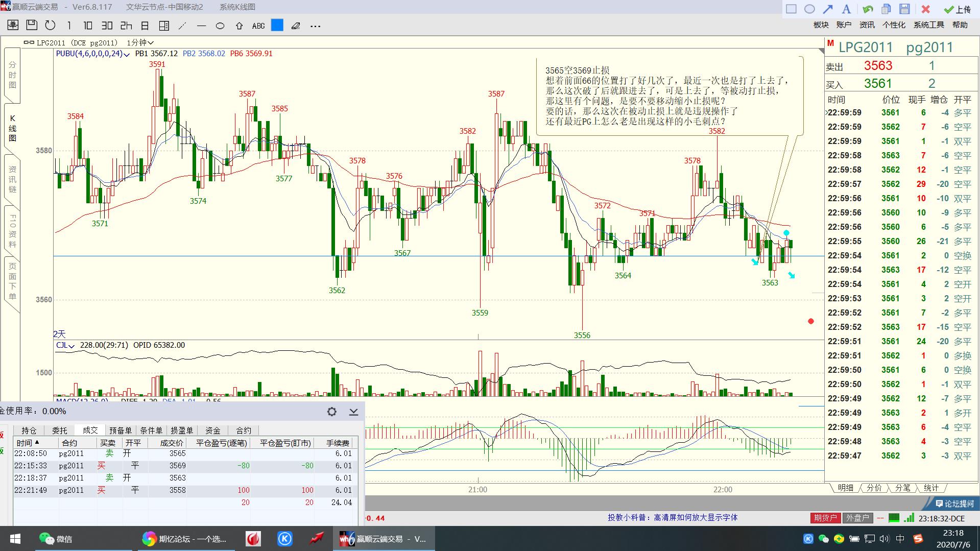Viewport: 980px width, 551px height.
Task: Open the 账户 menu
Action: tap(844, 25)
